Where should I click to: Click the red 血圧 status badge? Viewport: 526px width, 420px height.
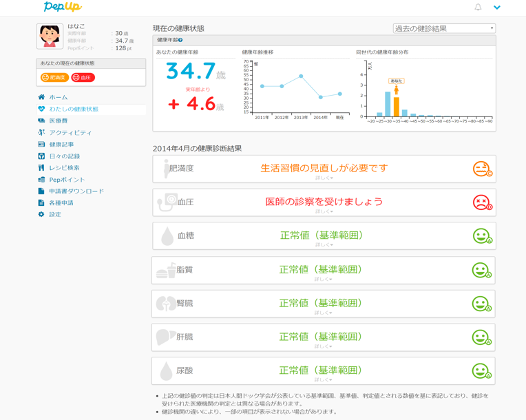coord(83,77)
